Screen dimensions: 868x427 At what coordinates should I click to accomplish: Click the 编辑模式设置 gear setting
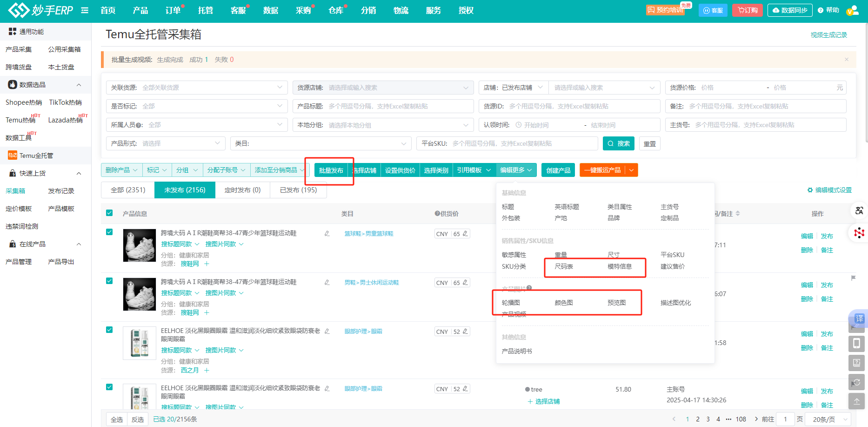(x=829, y=190)
